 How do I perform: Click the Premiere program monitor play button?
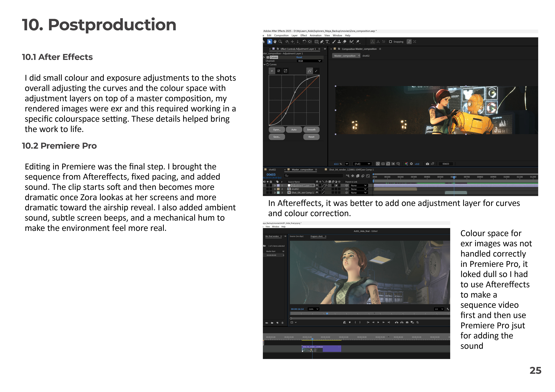[x=378, y=322]
